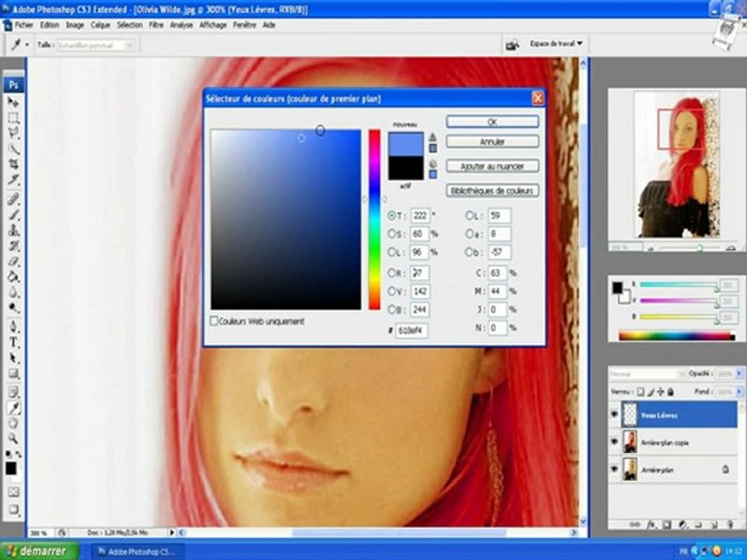This screenshot has height=560, width=747.
Task: Select the Dodge tool
Action: click(13, 309)
